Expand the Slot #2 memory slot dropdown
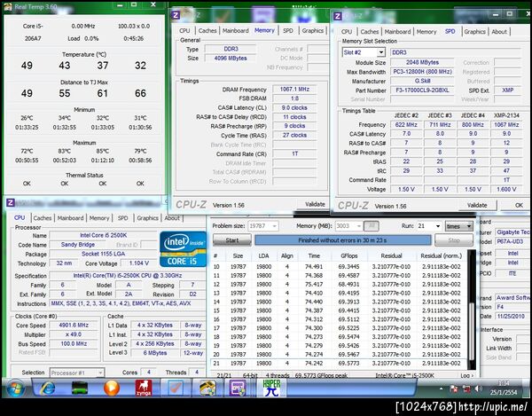 (x=381, y=52)
